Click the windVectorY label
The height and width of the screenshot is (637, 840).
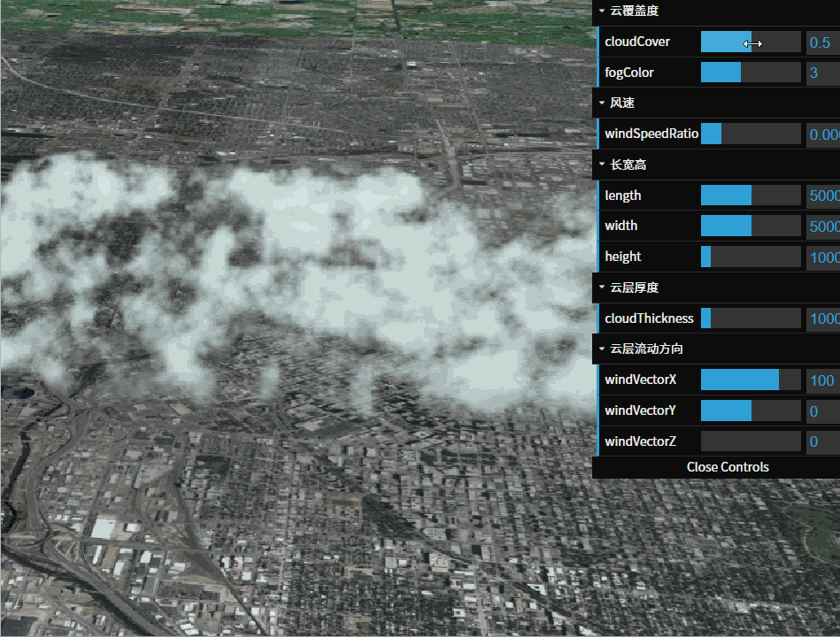(640, 411)
